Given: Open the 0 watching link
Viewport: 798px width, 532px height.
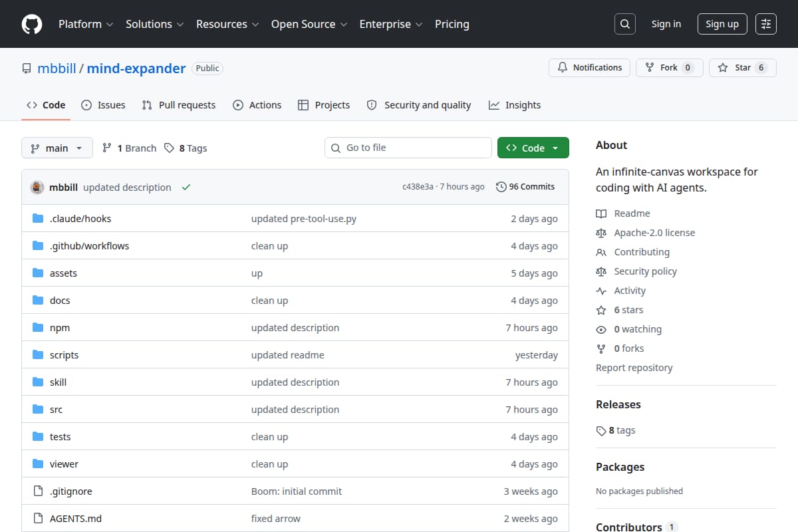Looking at the screenshot, I should click(629, 329).
